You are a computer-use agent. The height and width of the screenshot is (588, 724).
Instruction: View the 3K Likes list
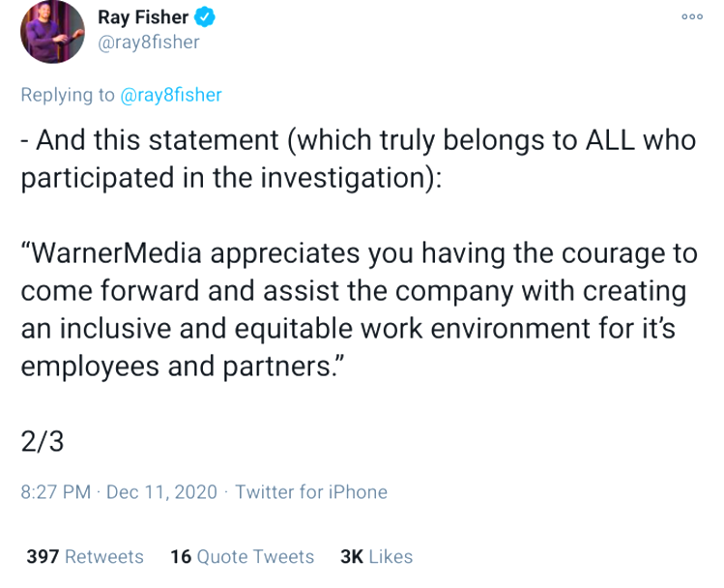(x=377, y=557)
